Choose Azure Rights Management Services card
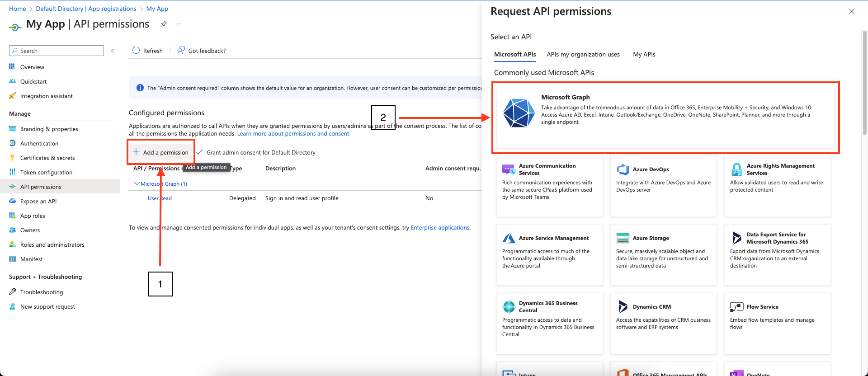The width and height of the screenshot is (868, 376). point(777,186)
